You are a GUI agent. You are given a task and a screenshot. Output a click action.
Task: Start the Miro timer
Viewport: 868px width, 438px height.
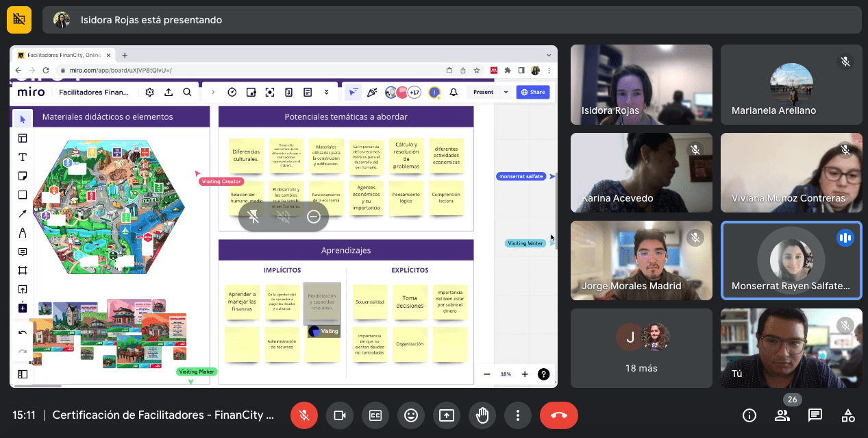coord(232,92)
